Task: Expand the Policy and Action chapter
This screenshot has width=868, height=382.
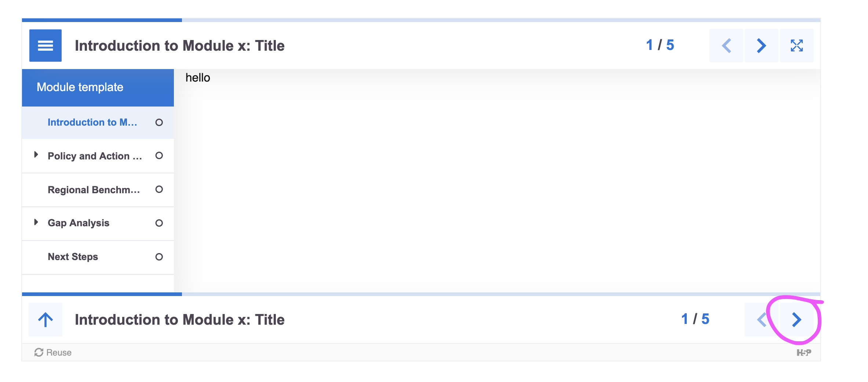Action: coord(36,155)
